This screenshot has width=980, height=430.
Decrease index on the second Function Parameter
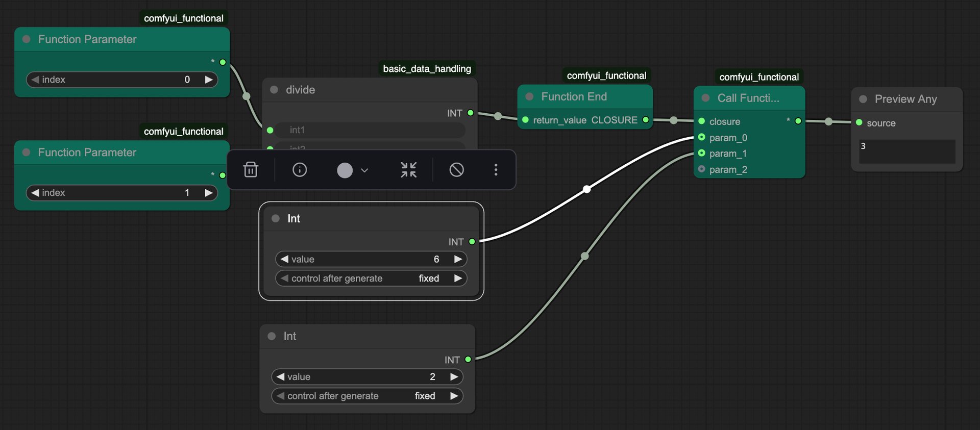(35, 193)
